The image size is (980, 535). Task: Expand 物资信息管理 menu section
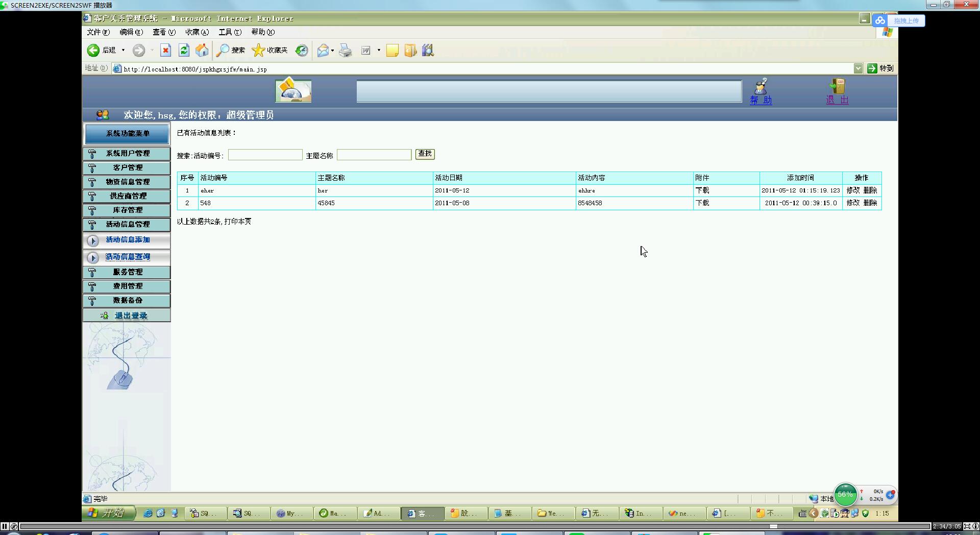127,182
